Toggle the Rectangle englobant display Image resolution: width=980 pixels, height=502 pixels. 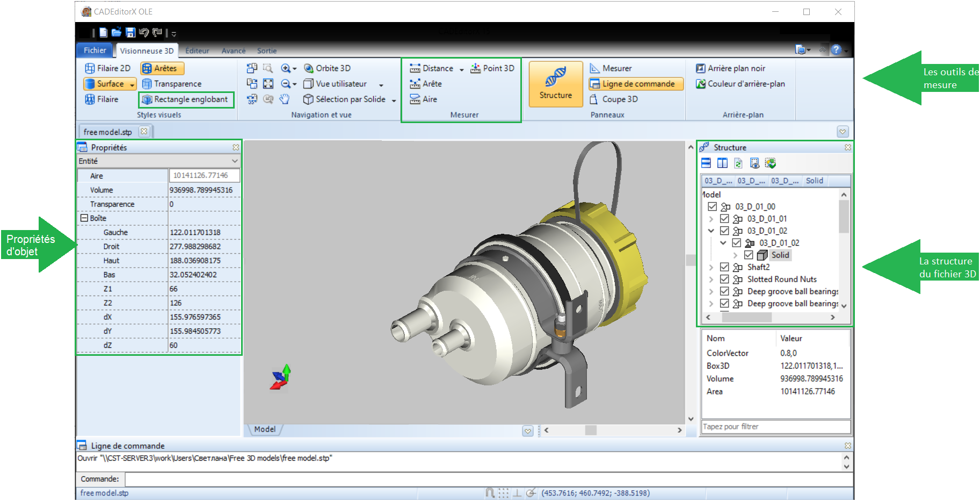(185, 99)
